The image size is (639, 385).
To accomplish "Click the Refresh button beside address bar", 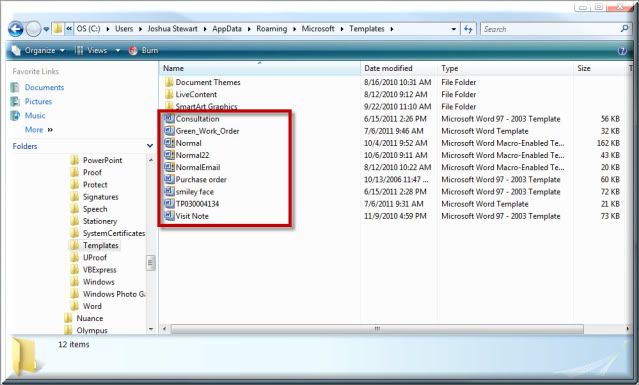I will point(468,29).
